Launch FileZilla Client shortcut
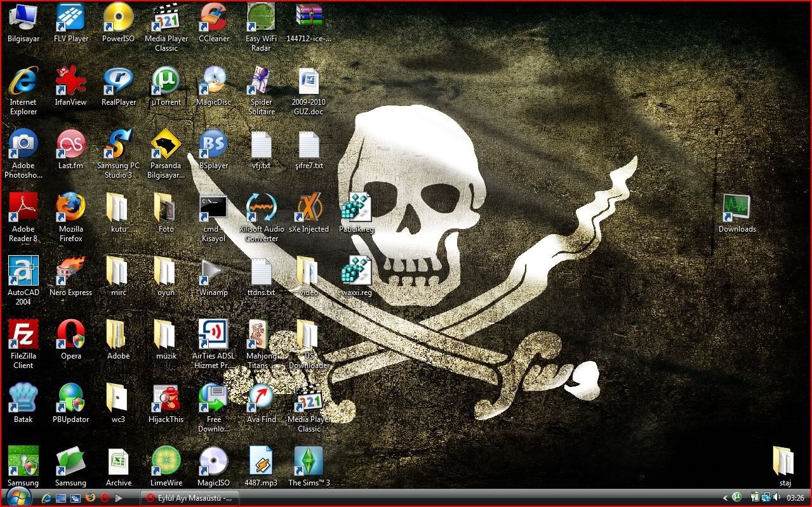 click(23, 345)
